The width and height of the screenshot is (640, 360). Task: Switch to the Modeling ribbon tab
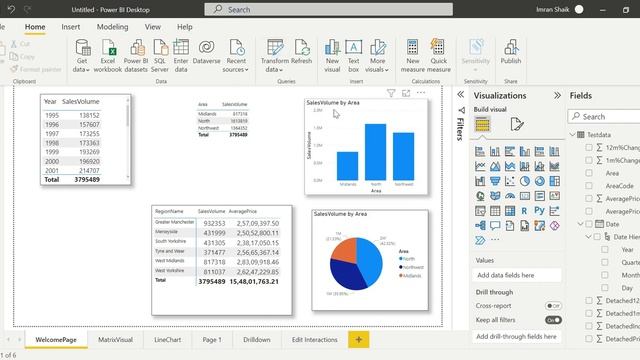click(112, 27)
